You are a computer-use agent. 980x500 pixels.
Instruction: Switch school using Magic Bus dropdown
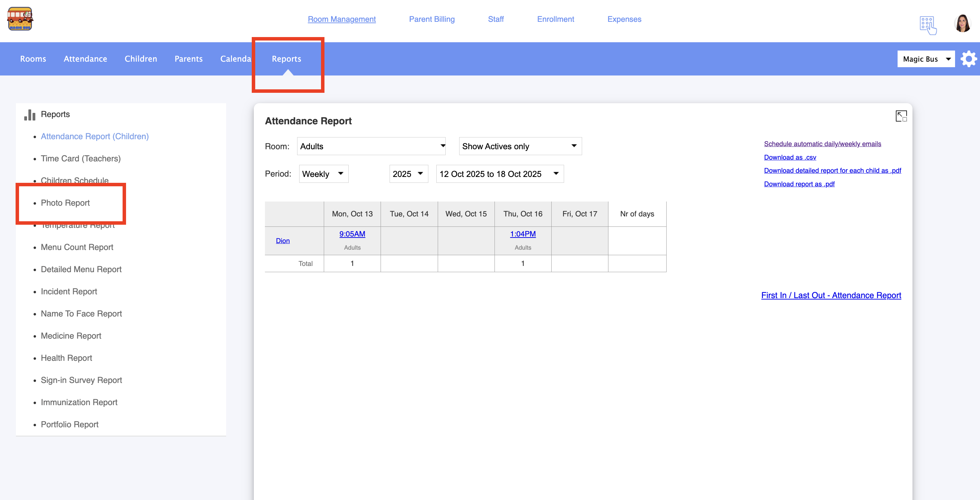(x=925, y=59)
